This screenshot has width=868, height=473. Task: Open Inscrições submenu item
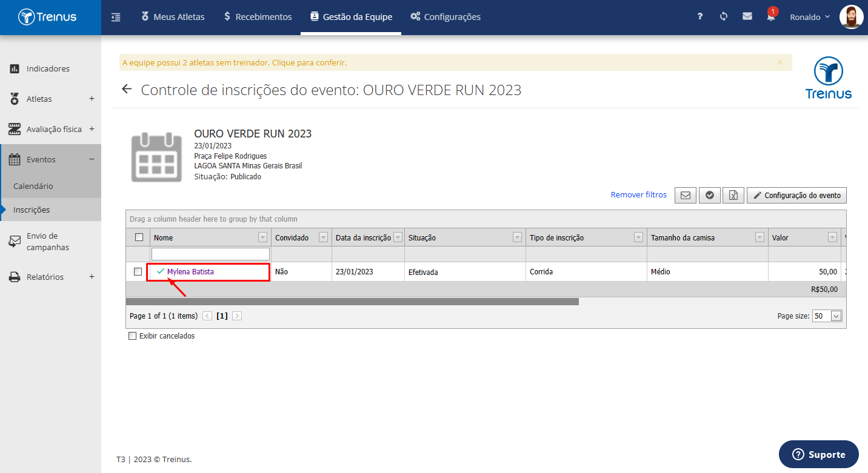point(32,210)
